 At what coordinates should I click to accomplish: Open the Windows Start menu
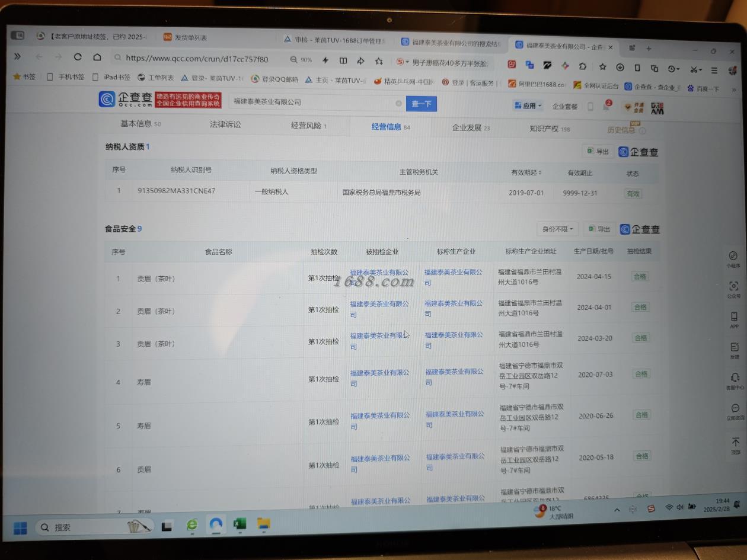(20, 527)
